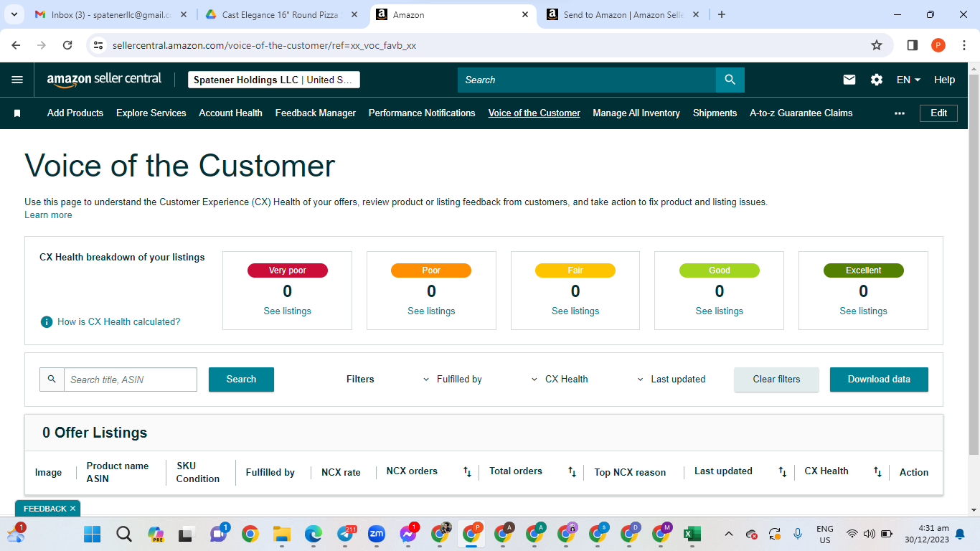This screenshot has width=980, height=551.
Task: Open the Spatener Holdings LLC account switcher
Action: click(274, 80)
